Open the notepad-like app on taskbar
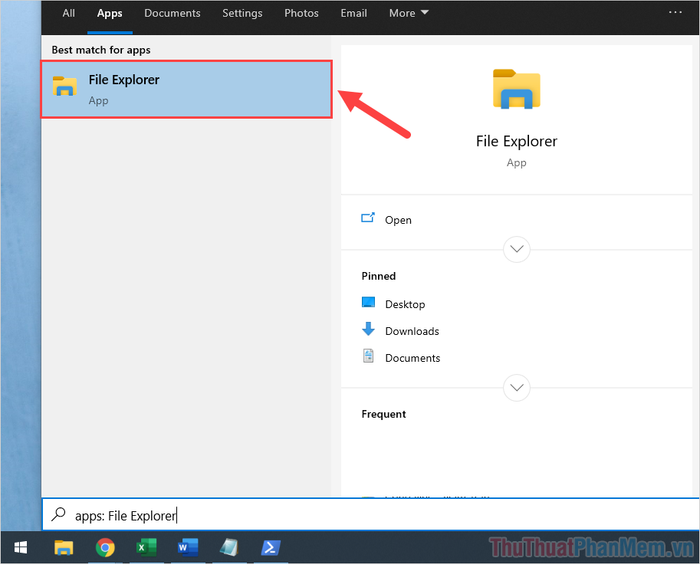The image size is (700, 564). click(x=229, y=547)
